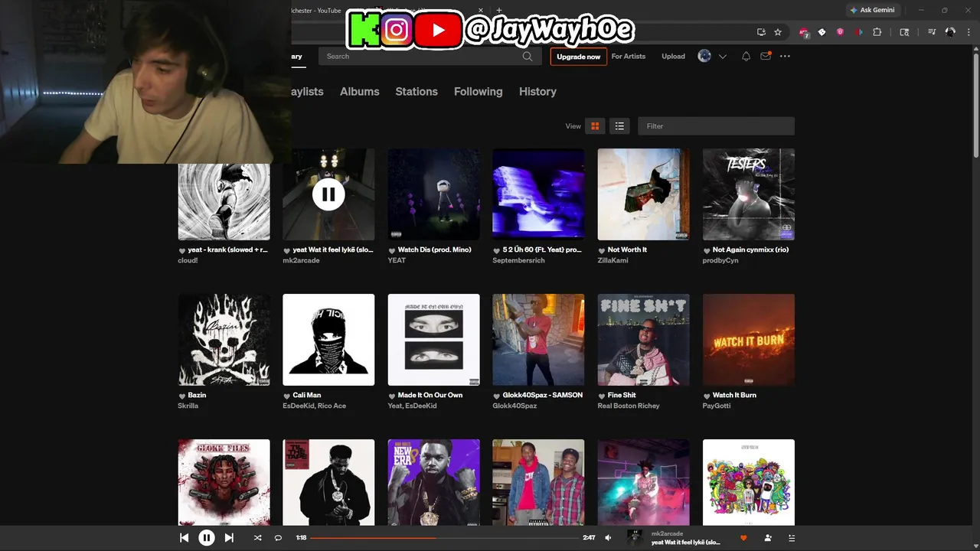
Task: Click the Upgrade now button
Action: click(578, 57)
